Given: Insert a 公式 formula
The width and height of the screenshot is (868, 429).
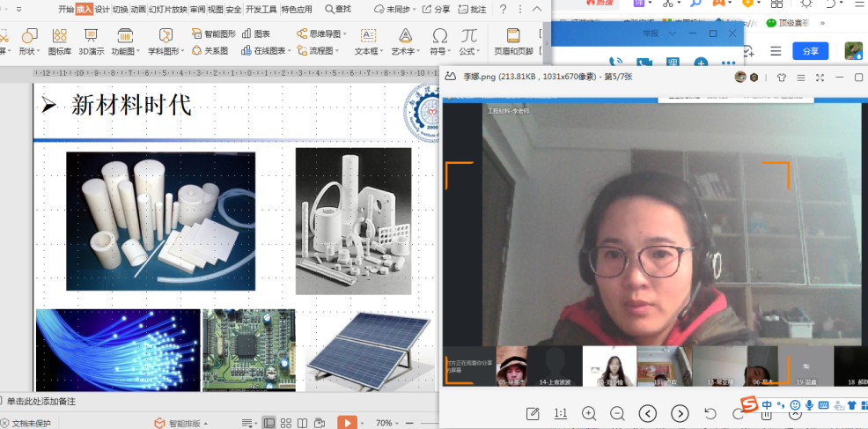Looking at the screenshot, I should [469, 41].
